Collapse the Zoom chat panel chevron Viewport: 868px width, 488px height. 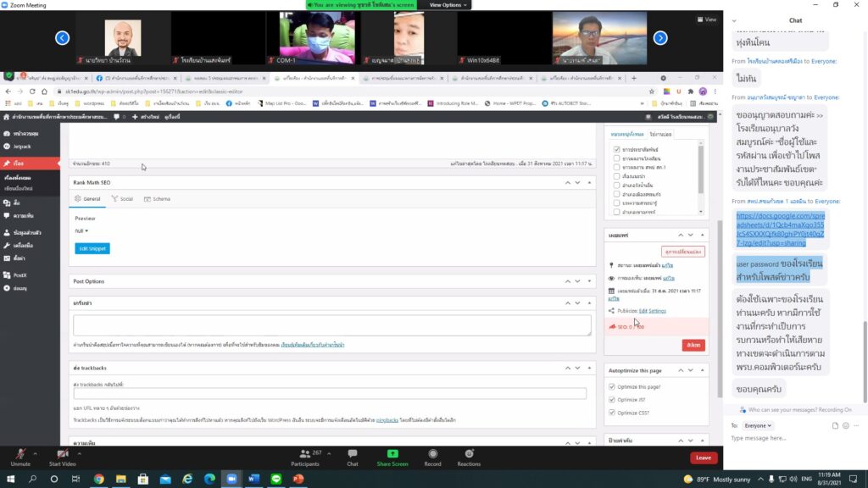(x=734, y=21)
